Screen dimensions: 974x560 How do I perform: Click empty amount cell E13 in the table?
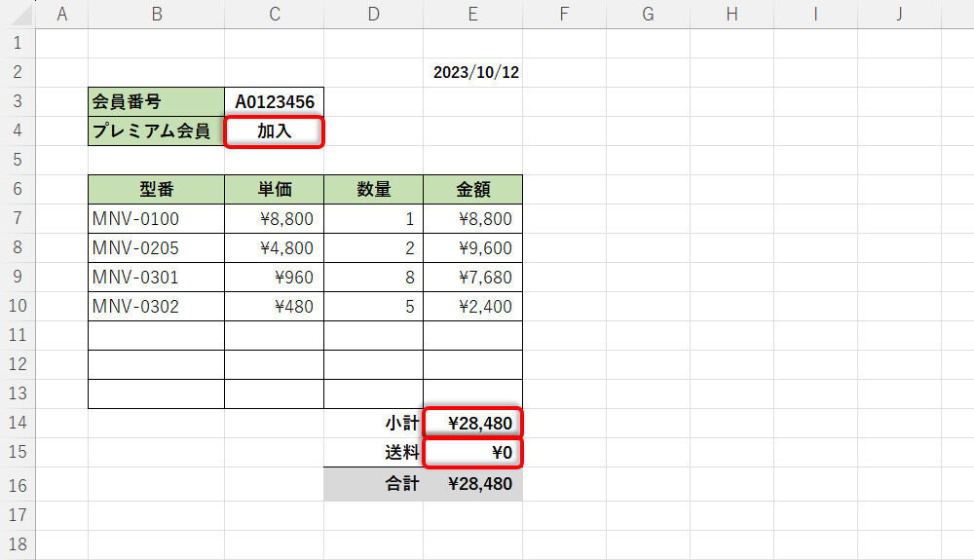[473, 393]
